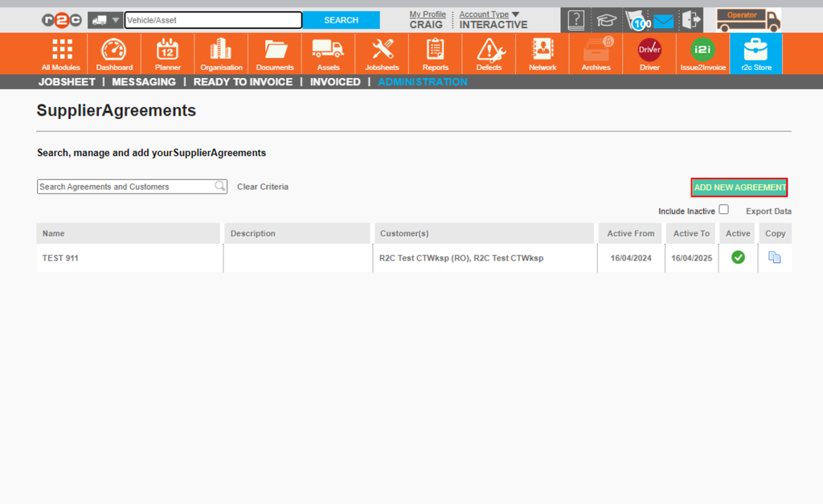The image size is (823, 504).
Task: Open the r2c Store module
Action: coord(755,54)
